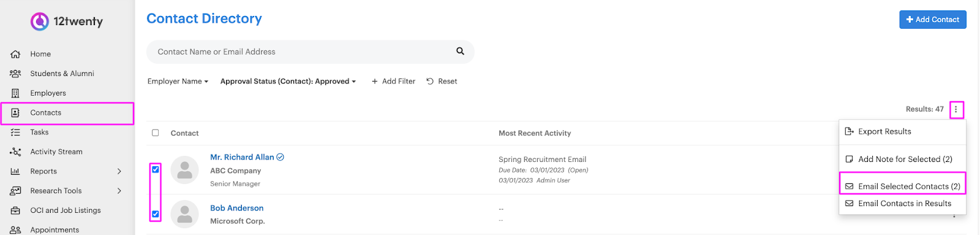The width and height of the screenshot is (980, 235).
Task: Click the Activity Stream icon
Action: click(x=15, y=152)
